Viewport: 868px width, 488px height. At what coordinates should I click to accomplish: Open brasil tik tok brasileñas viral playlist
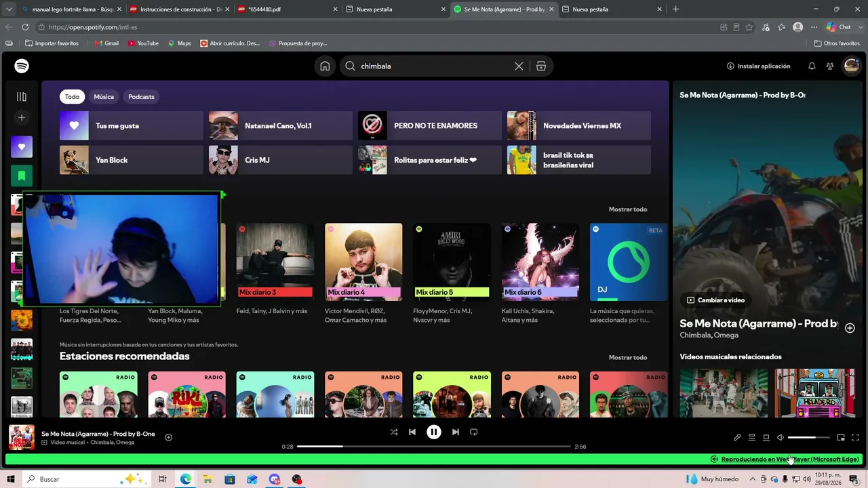tap(579, 160)
